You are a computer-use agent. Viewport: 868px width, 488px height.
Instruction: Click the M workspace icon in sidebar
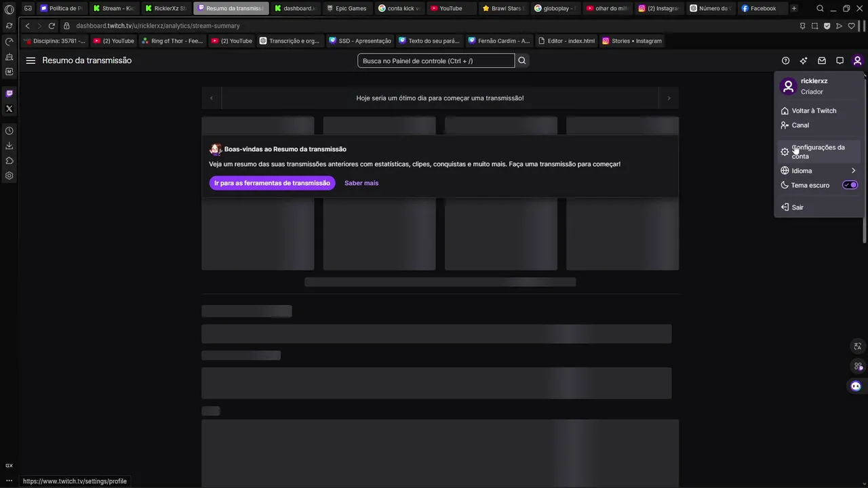[x=9, y=72]
